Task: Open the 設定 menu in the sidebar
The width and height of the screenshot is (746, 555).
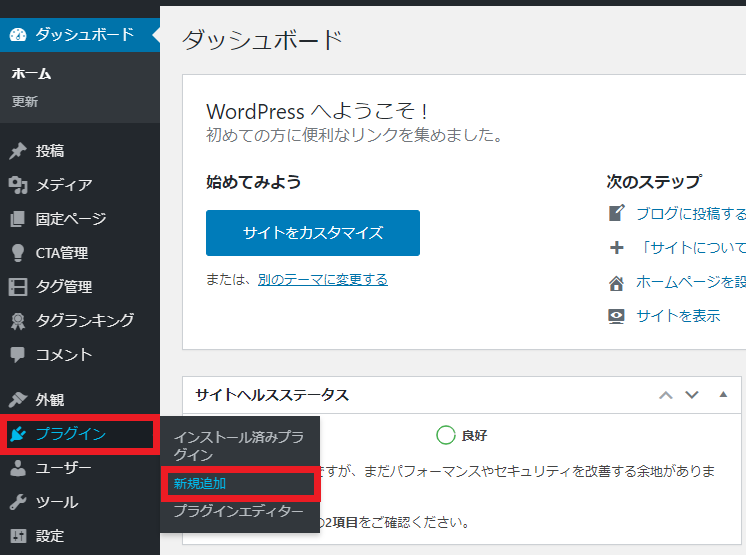Action: pos(50,536)
